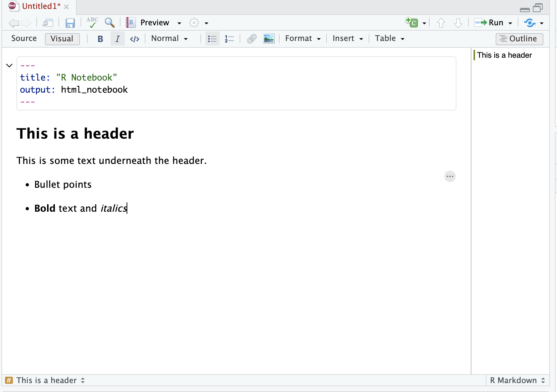
Task: Click the Insert new code chunk icon
Action: point(412,23)
